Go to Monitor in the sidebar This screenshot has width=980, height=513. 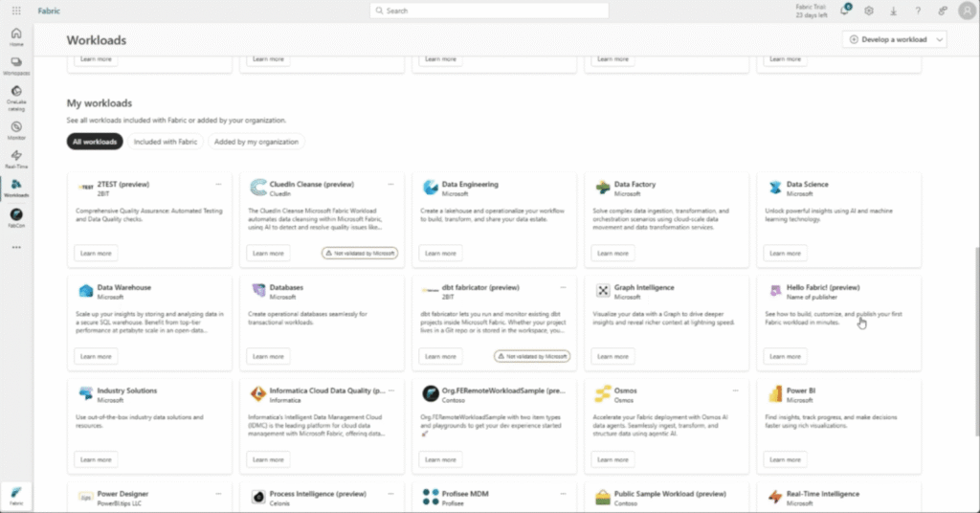(16, 129)
